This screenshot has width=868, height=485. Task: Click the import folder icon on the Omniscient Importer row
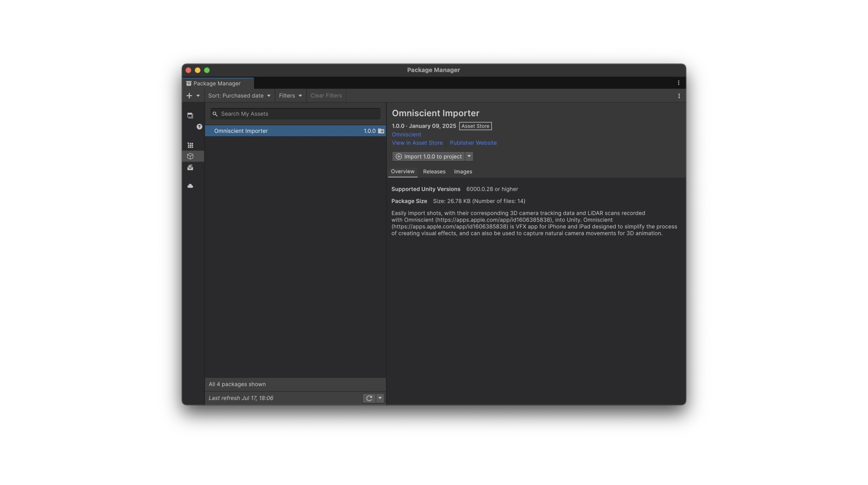[x=381, y=131]
